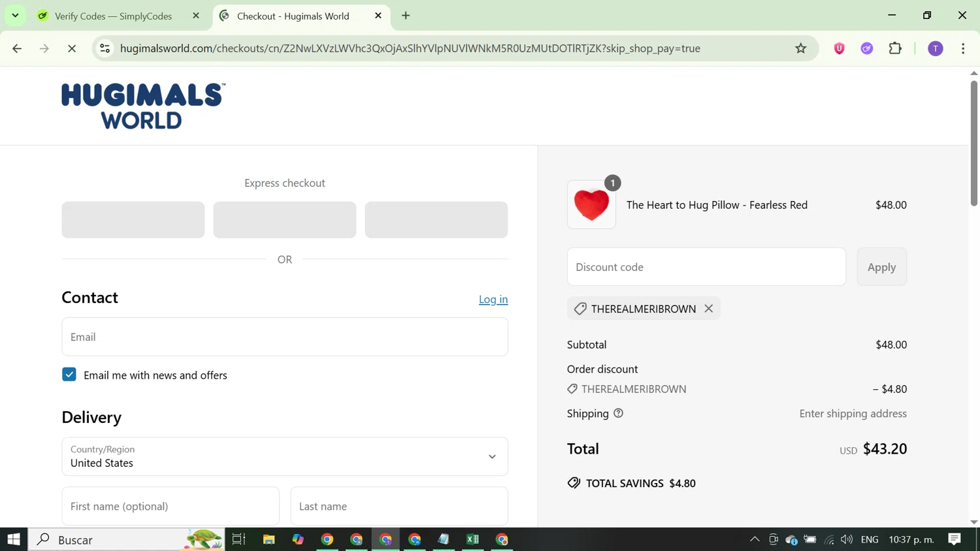Focus the Last name field
The height and width of the screenshot is (551, 980).
[x=399, y=506]
